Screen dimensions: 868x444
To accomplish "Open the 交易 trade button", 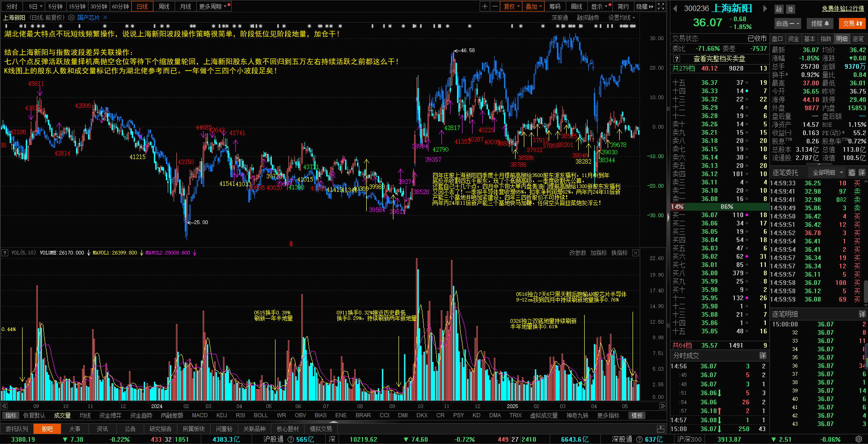I will (852, 24).
